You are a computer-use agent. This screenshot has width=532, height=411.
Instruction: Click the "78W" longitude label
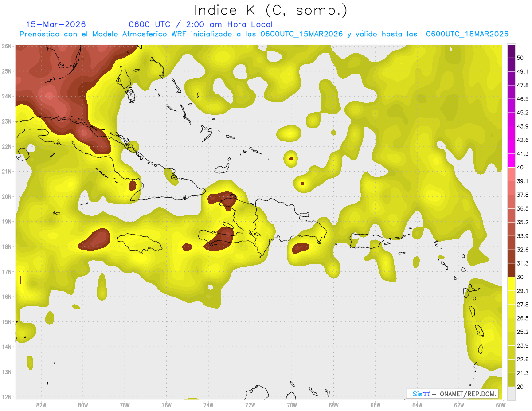coord(125,405)
